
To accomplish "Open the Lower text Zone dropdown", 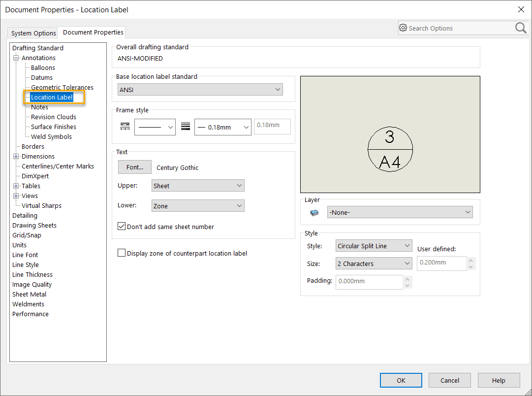I will click(198, 206).
